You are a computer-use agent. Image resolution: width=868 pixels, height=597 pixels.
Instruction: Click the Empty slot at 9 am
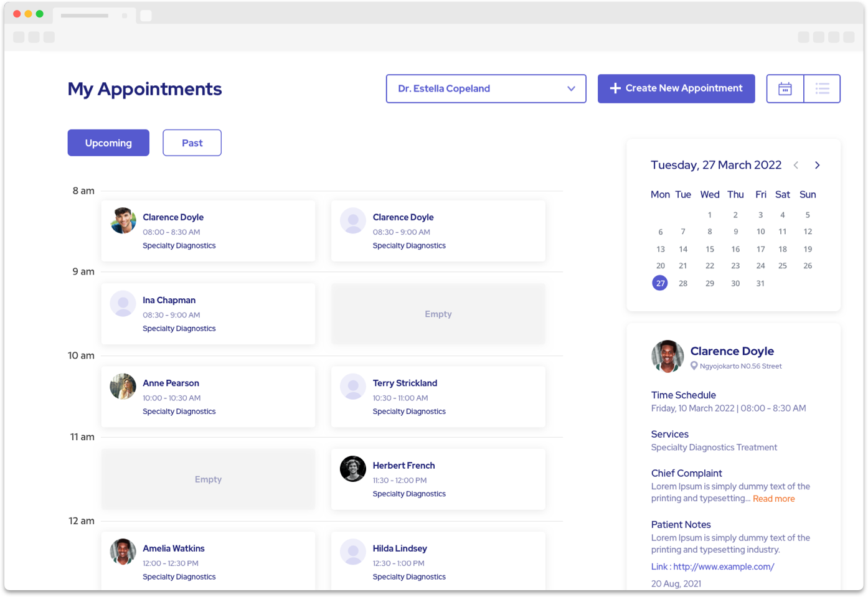point(438,314)
